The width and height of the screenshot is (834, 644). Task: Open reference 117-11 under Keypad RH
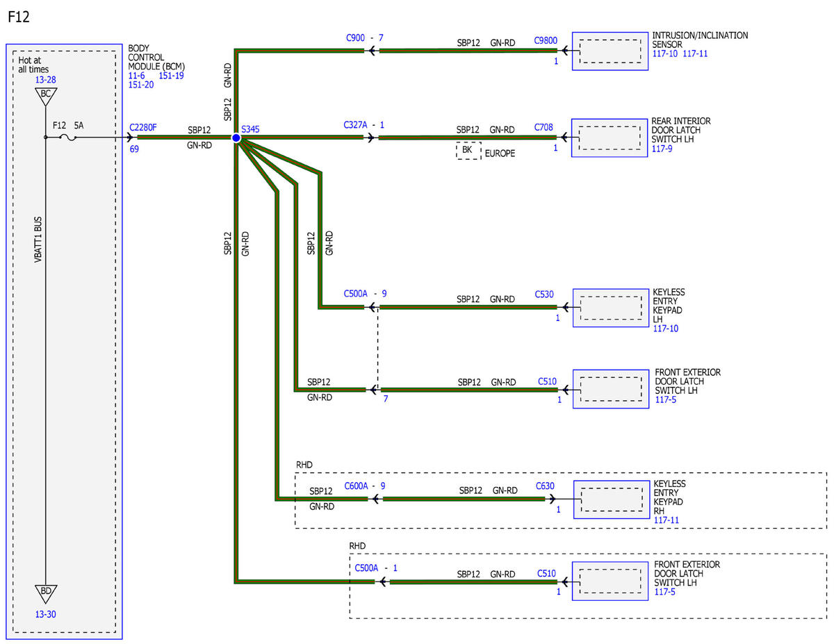pos(665,520)
